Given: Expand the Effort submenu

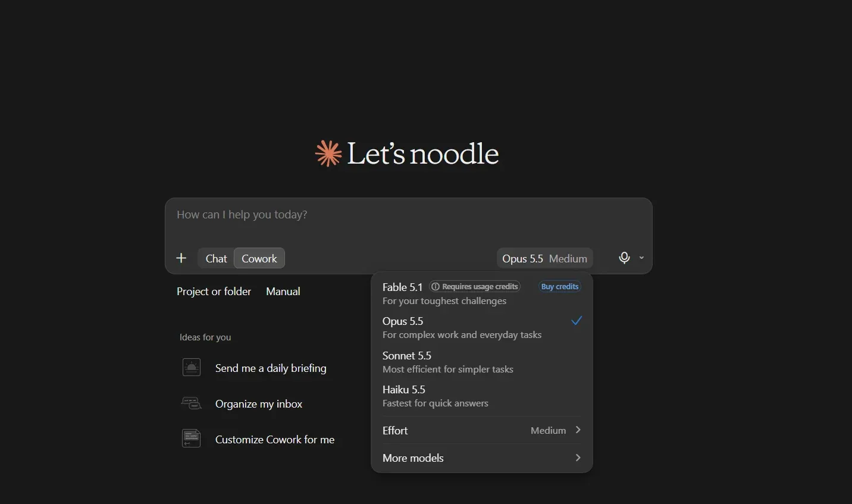Looking at the screenshot, I should [482, 430].
